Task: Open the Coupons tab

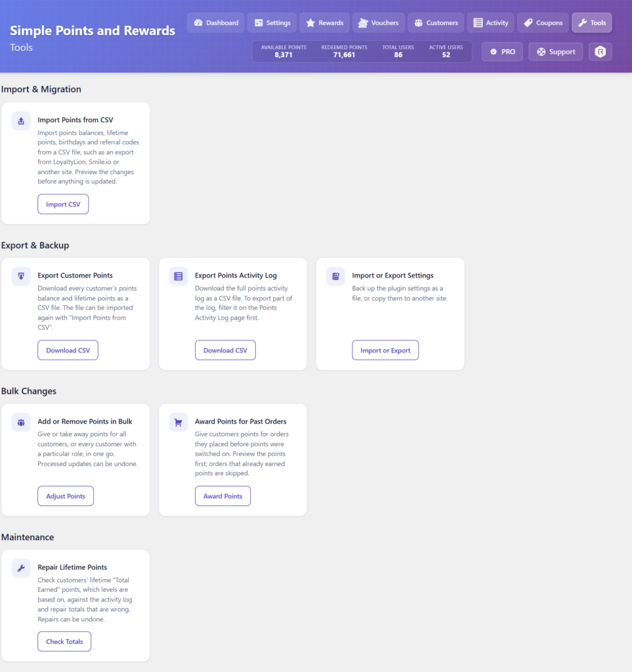Action: [543, 23]
